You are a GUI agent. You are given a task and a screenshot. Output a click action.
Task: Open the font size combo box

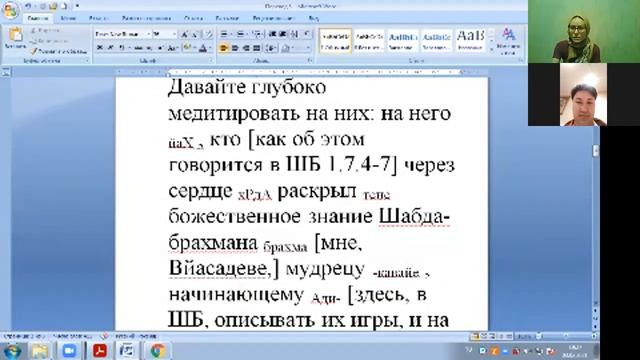pyautogui.click(x=164, y=34)
